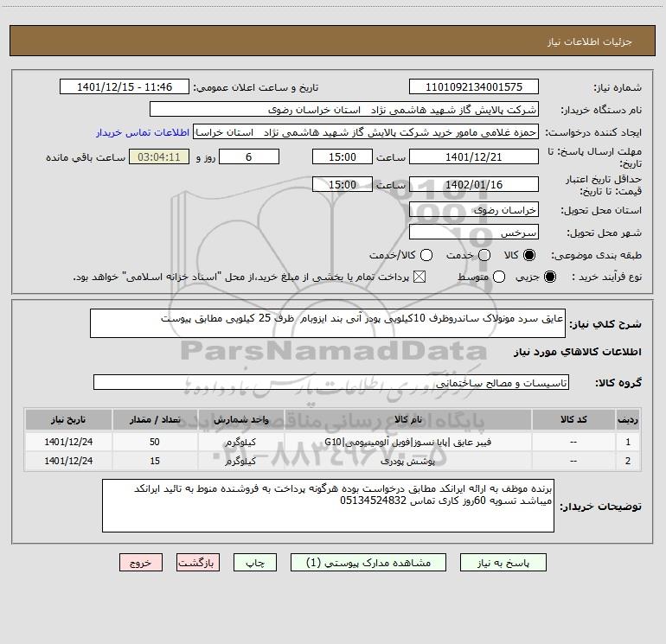The width and height of the screenshot is (666, 644).
Task: Click item name فیبر عایق فویل آلومینیومی G10
Action: tap(407, 442)
